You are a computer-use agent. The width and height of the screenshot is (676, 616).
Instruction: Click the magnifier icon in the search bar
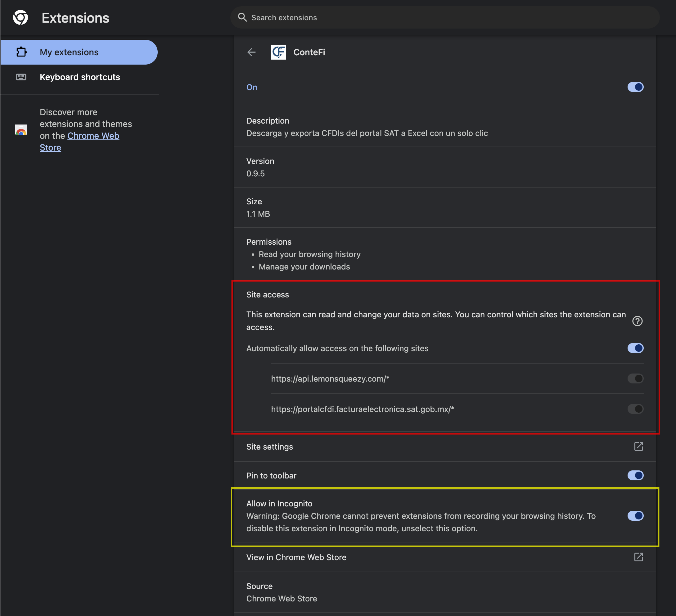(242, 17)
